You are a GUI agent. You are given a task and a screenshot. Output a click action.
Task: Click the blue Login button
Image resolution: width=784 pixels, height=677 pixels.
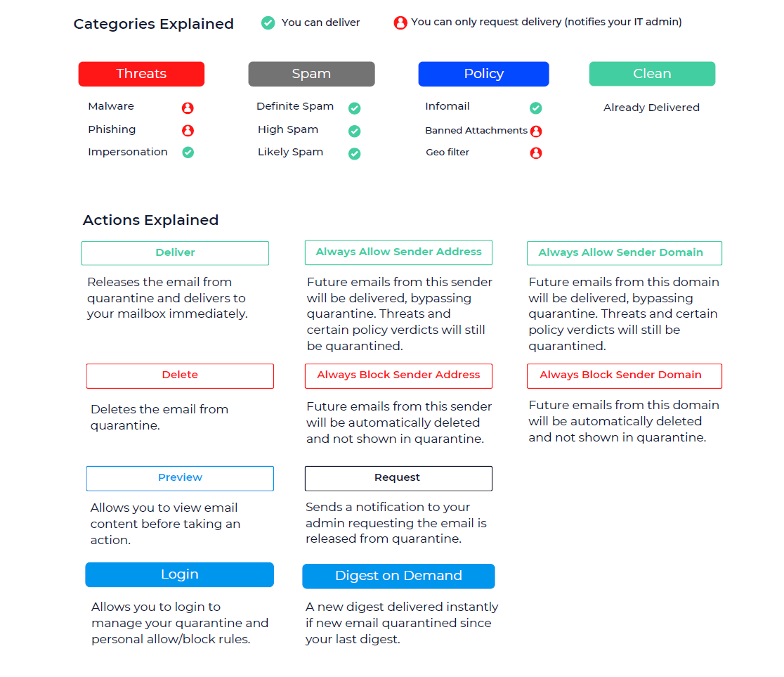tap(180, 574)
